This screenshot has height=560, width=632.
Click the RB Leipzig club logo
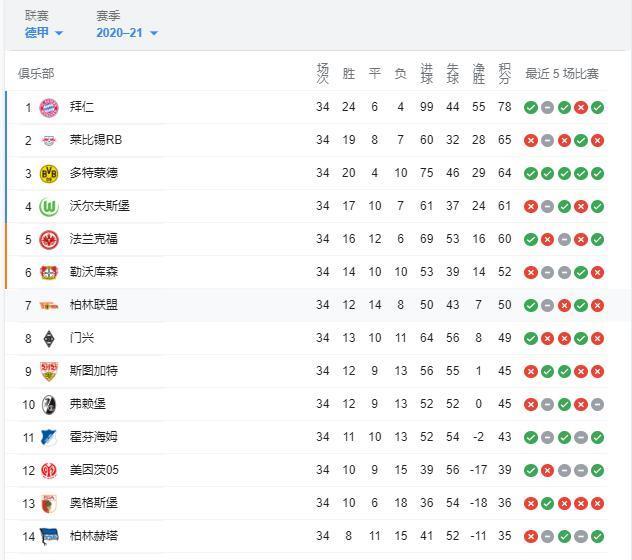tap(49, 141)
